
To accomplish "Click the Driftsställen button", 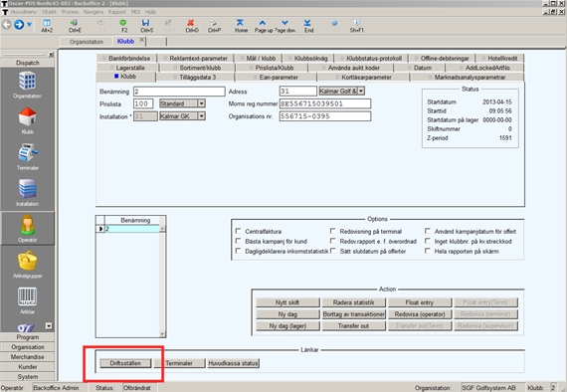I will click(125, 363).
